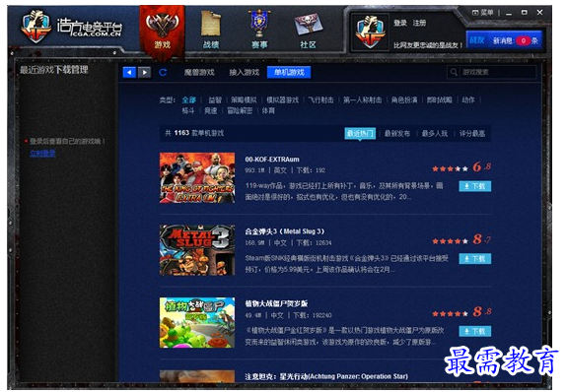
Task: Switch to 魔兽游戏 tab
Action: [199, 72]
